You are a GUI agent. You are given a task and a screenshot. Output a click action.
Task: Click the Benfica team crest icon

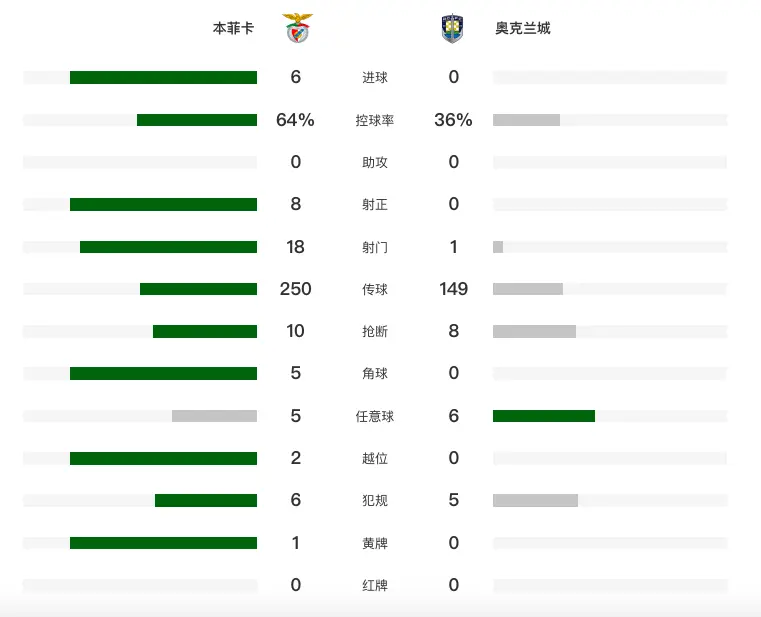[x=297, y=29]
